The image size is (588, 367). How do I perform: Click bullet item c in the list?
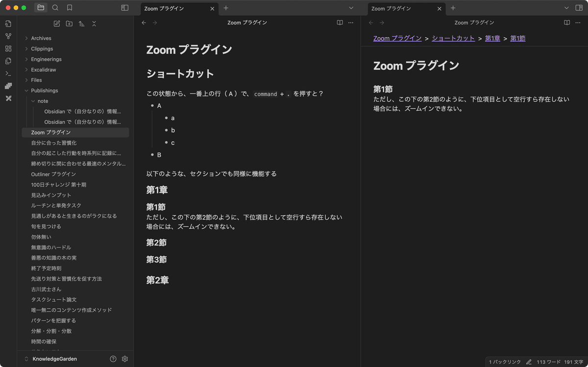click(173, 143)
